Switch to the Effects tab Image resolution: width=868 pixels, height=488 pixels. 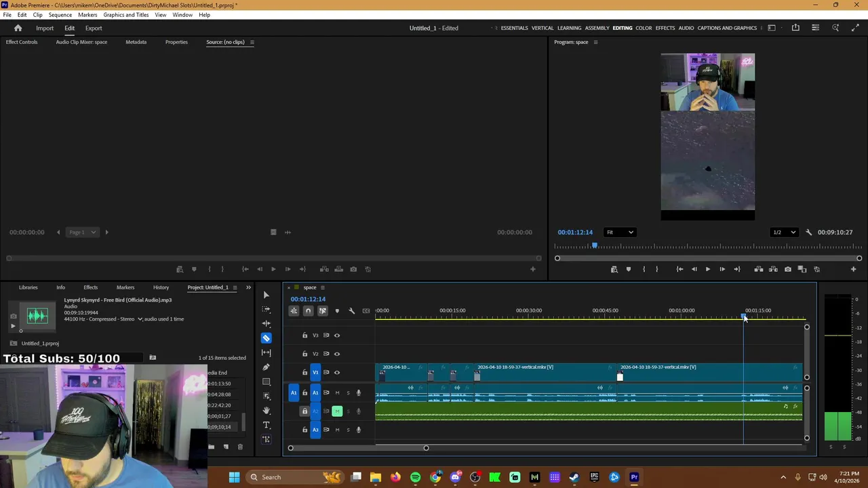90,287
